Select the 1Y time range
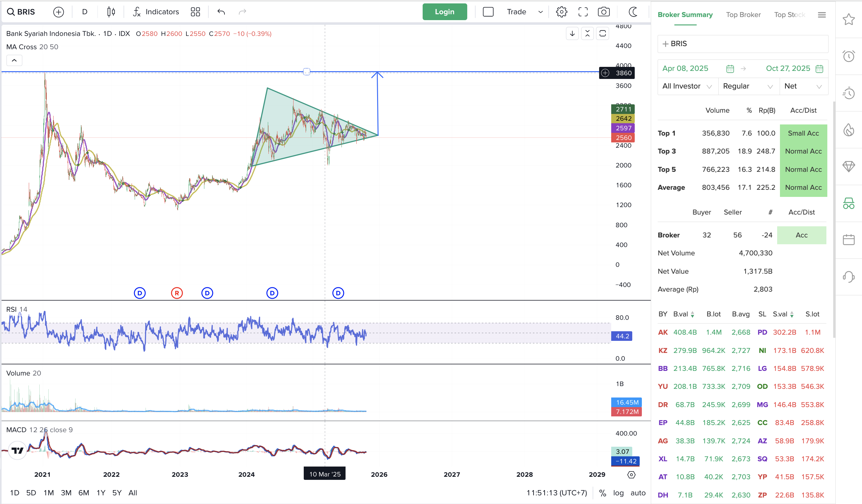Viewport: 862px width, 504px height. pos(101,493)
